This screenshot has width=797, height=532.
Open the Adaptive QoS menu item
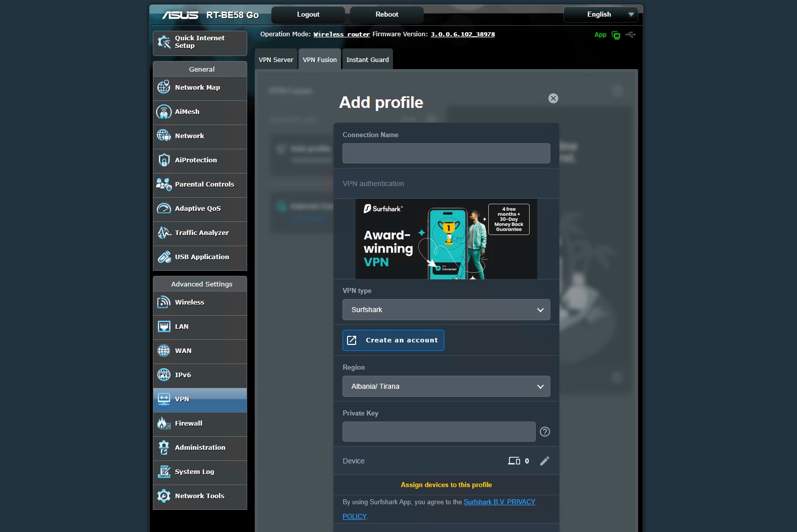[200, 209]
